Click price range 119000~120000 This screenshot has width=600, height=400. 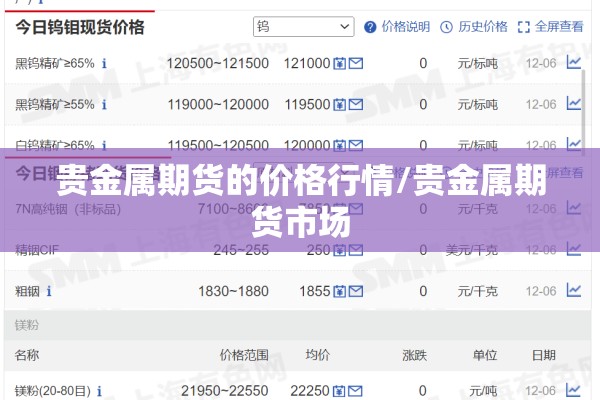tap(218, 104)
